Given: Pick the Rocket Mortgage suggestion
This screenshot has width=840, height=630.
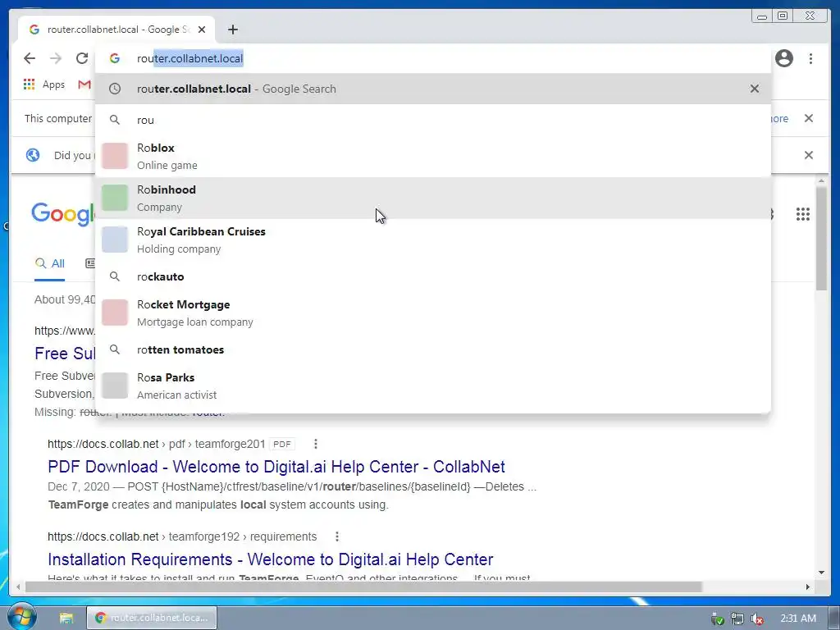Looking at the screenshot, I should pyautogui.click(x=433, y=313).
